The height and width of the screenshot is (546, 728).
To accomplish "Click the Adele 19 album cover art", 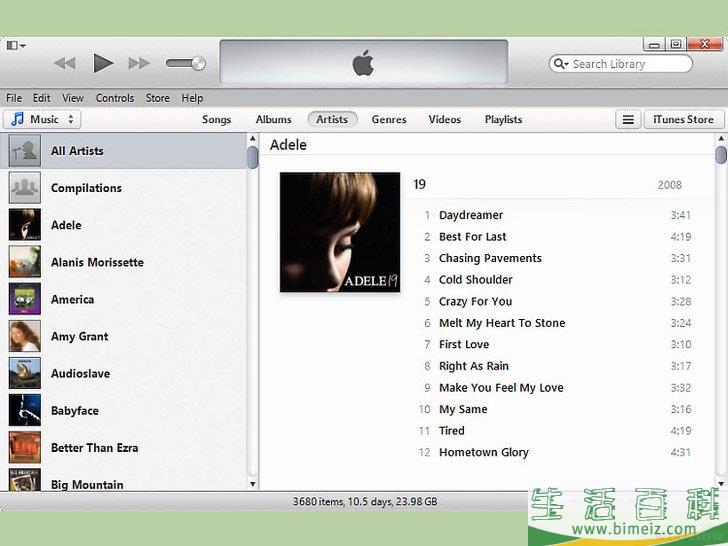I will point(340,232).
